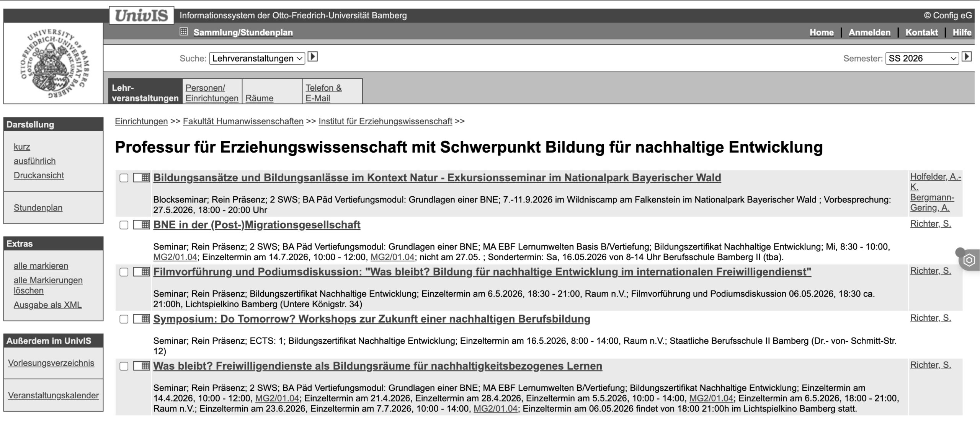Screen dimensions: 980x424
Task: Open the Semester SS 2026 dropdown
Action: click(x=921, y=58)
